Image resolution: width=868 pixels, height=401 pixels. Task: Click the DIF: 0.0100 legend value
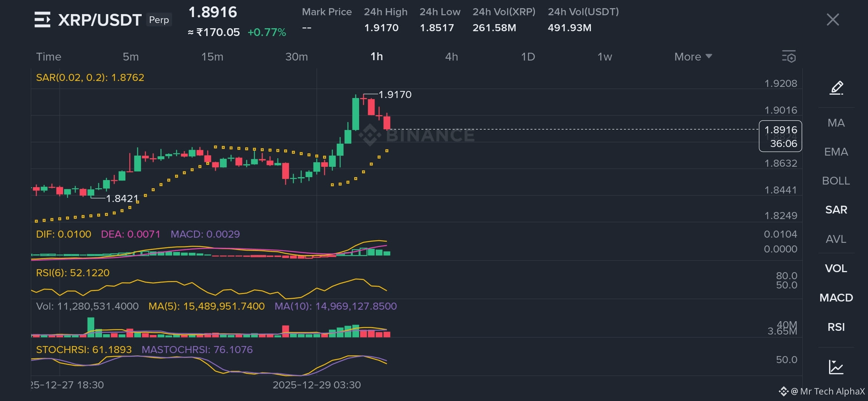63,234
